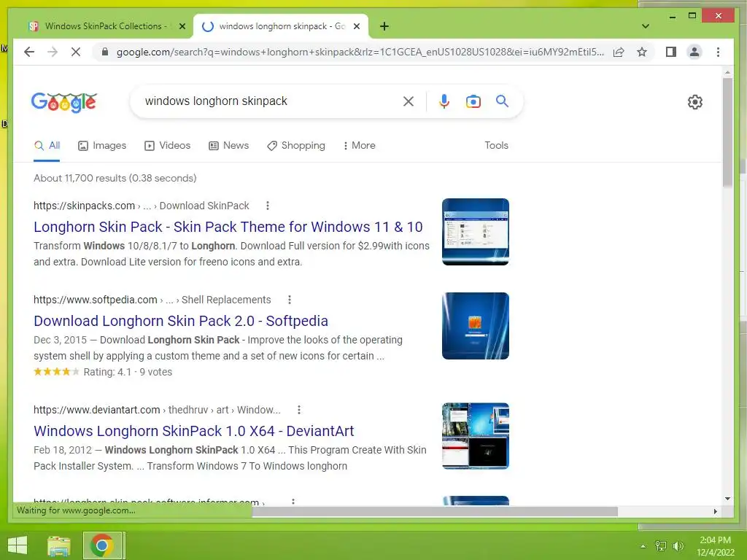
Task: Open the Softpedia result thumbnail
Action: (x=476, y=326)
